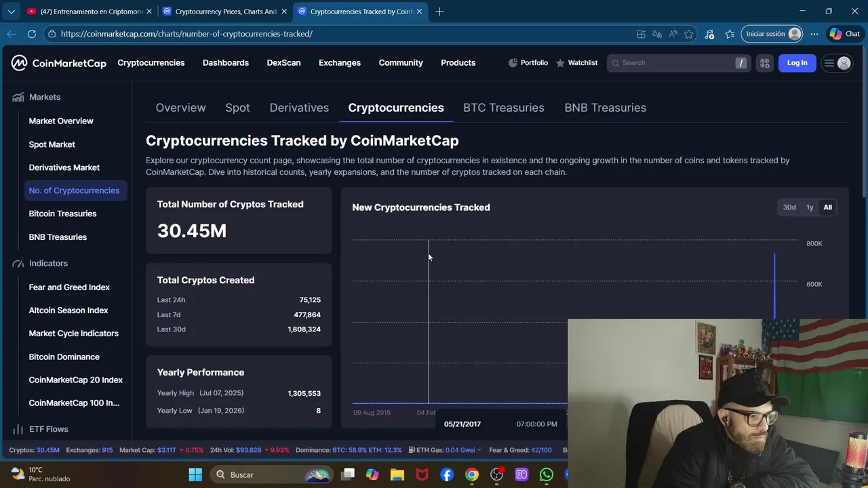Screen dimensions: 868x488
Task: Open the weather widget on the taskbar
Action: [x=41, y=474]
